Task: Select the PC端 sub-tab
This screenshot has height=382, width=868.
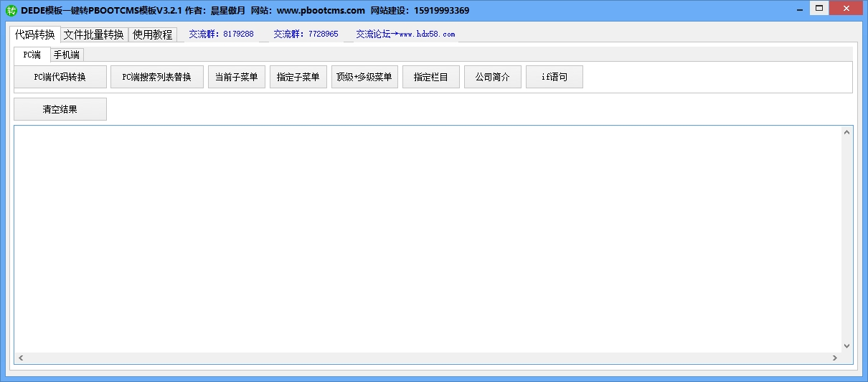Action: (x=32, y=55)
